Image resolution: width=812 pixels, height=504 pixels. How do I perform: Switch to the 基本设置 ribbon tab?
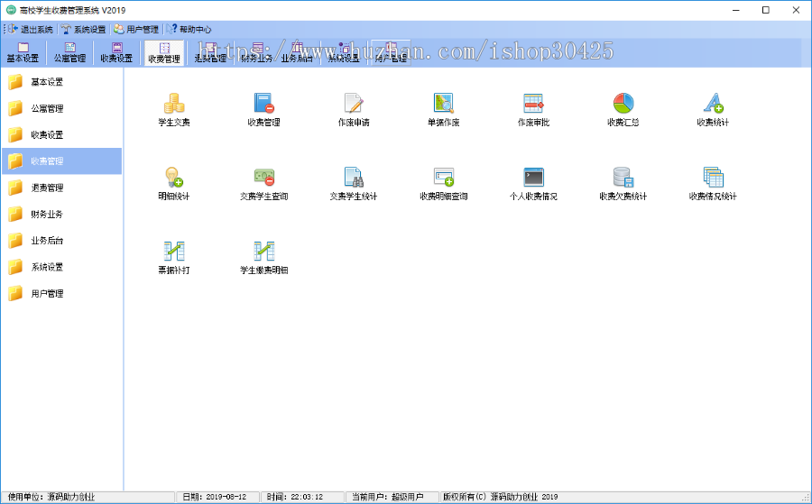[x=23, y=53]
